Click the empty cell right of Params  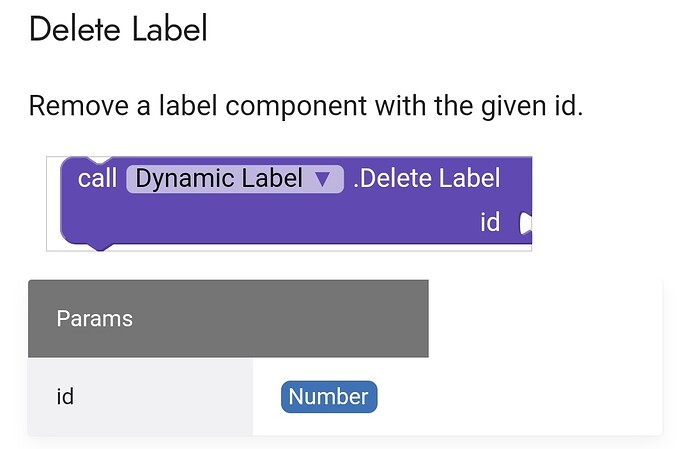[545, 318]
